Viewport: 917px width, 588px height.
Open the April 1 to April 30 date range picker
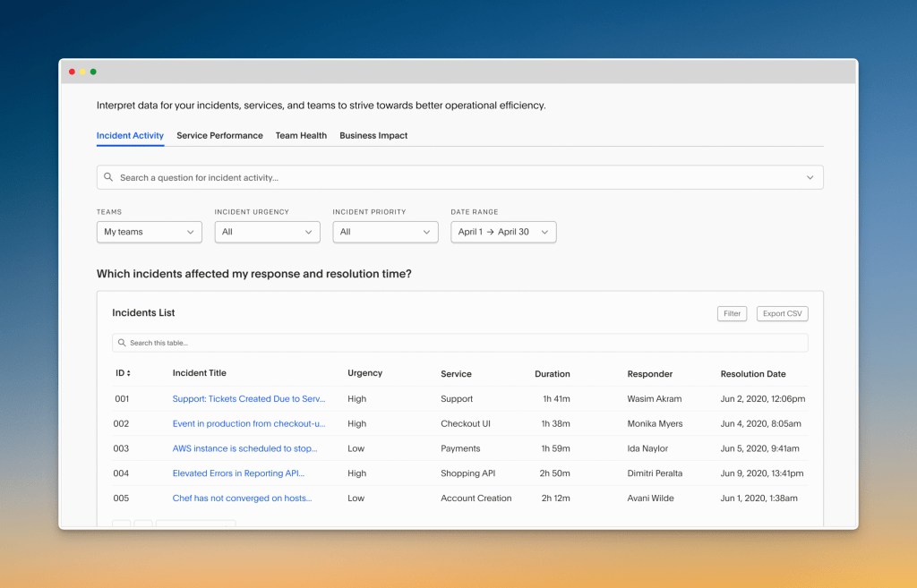coord(503,232)
